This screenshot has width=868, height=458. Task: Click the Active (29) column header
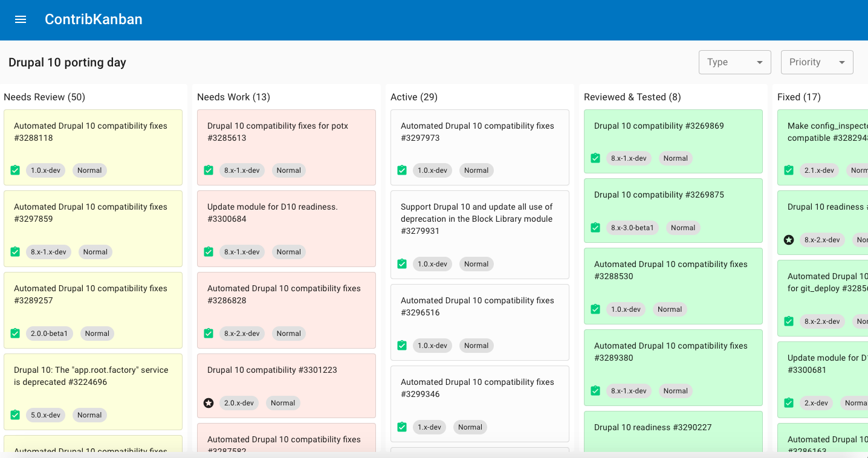(414, 97)
